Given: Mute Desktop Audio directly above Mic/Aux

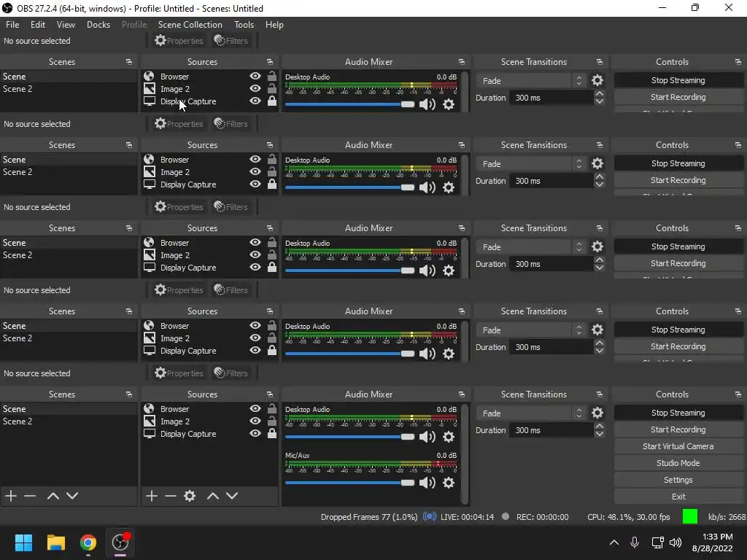Looking at the screenshot, I should click(x=427, y=437).
